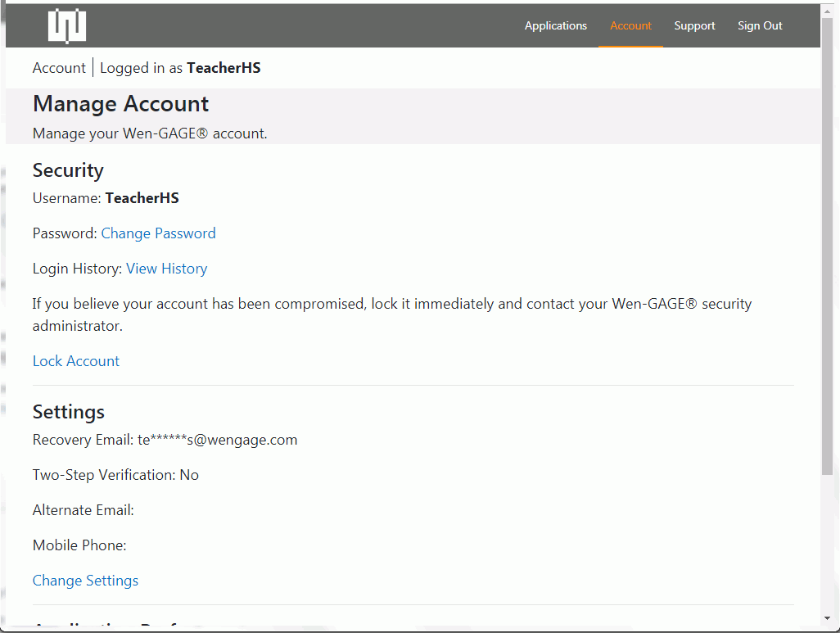This screenshot has width=840, height=633.
Task: Click the scrollbar down arrow
Action: tap(827, 617)
